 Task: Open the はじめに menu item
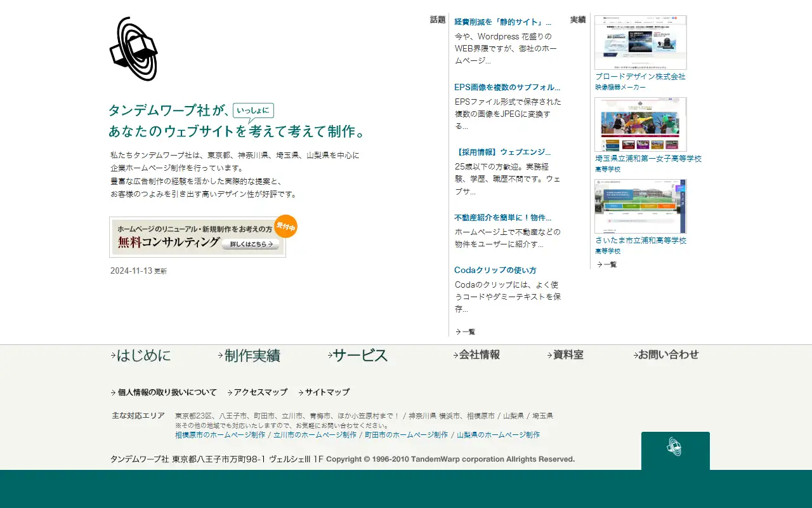tap(141, 356)
